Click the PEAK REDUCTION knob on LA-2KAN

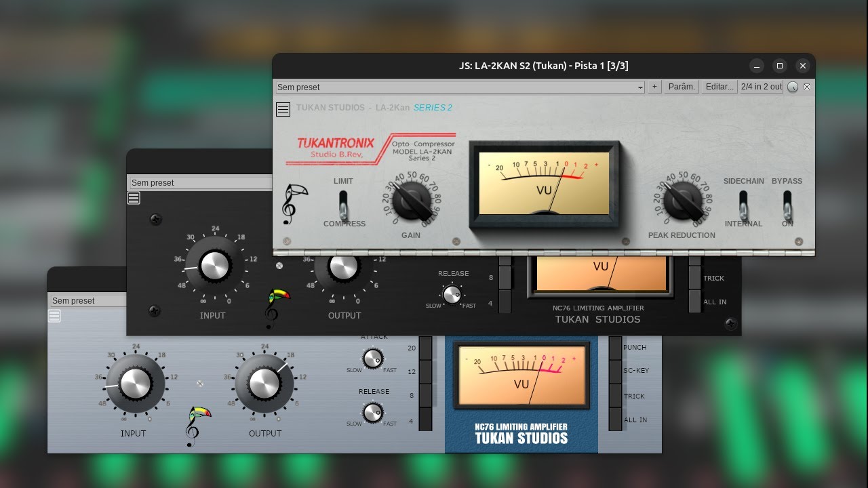[x=682, y=201]
